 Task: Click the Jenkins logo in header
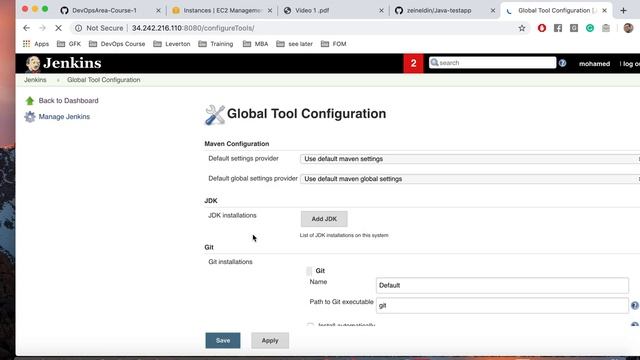pos(63,63)
